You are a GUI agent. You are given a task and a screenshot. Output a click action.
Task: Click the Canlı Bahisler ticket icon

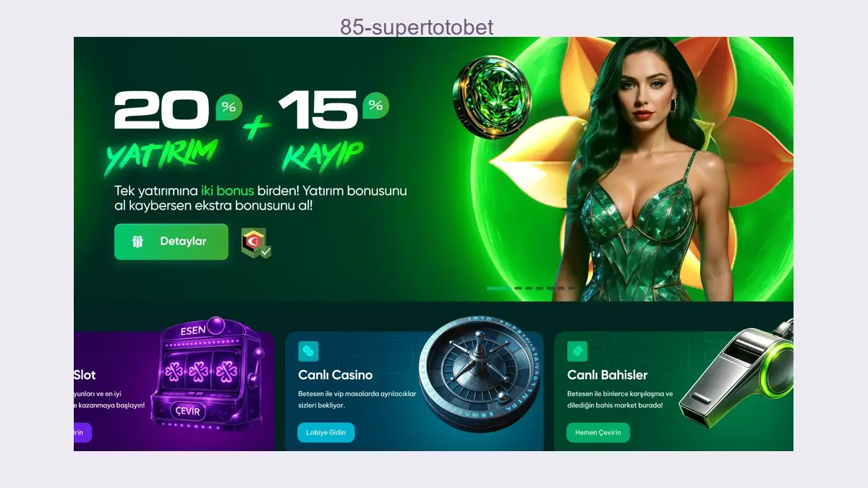[577, 351]
